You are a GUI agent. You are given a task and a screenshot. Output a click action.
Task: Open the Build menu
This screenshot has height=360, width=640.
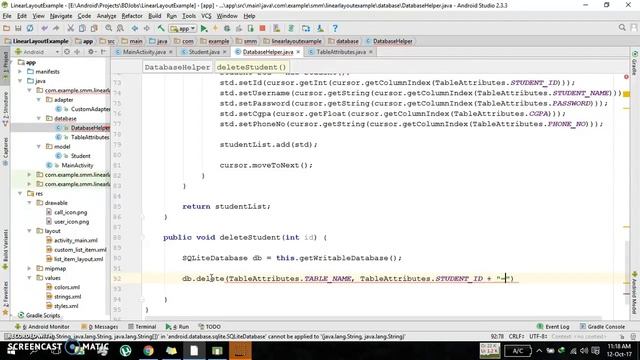tap(154, 16)
